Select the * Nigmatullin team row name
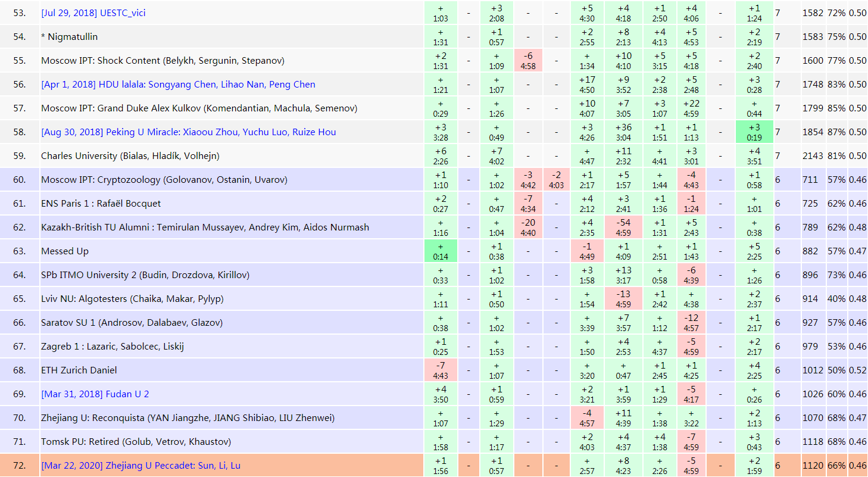The width and height of the screenshot is (868, 477). tap(69, 37)
